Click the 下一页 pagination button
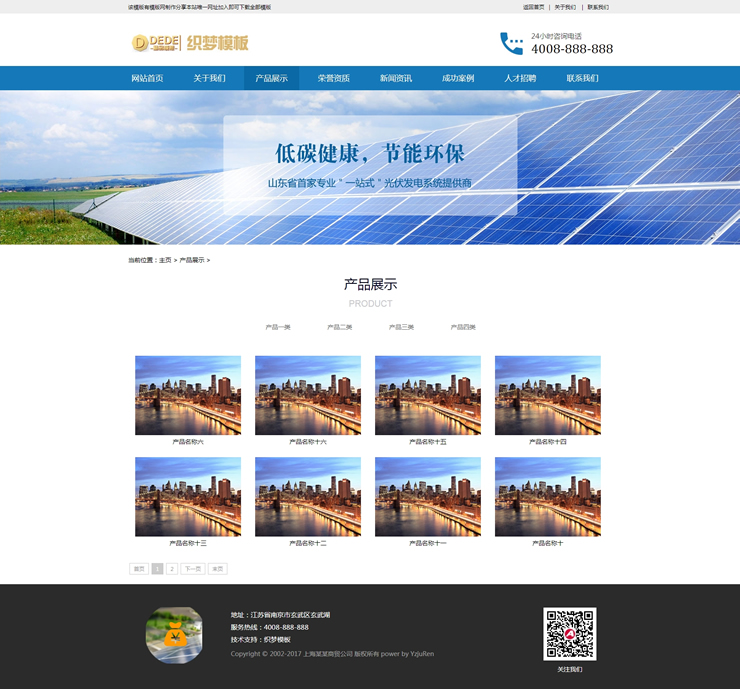The width and height of the screenshot is (740, 689). pyautogui.click(x=192, y=569)
